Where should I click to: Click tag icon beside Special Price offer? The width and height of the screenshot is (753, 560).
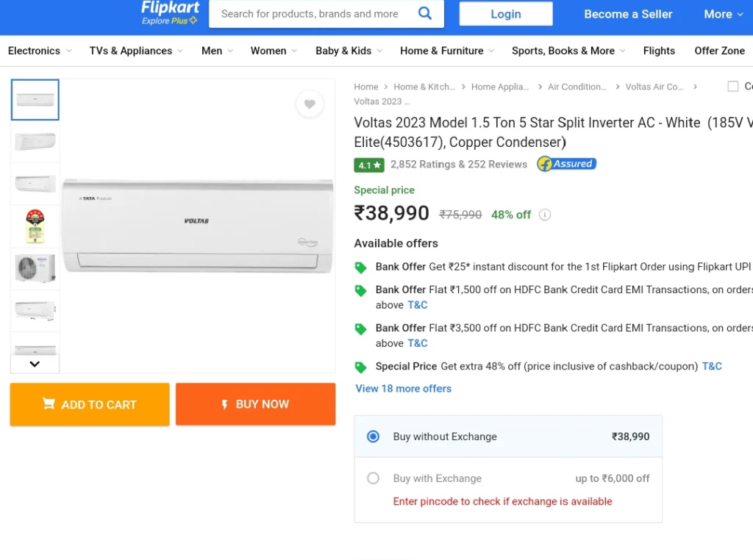coord(360,367)
